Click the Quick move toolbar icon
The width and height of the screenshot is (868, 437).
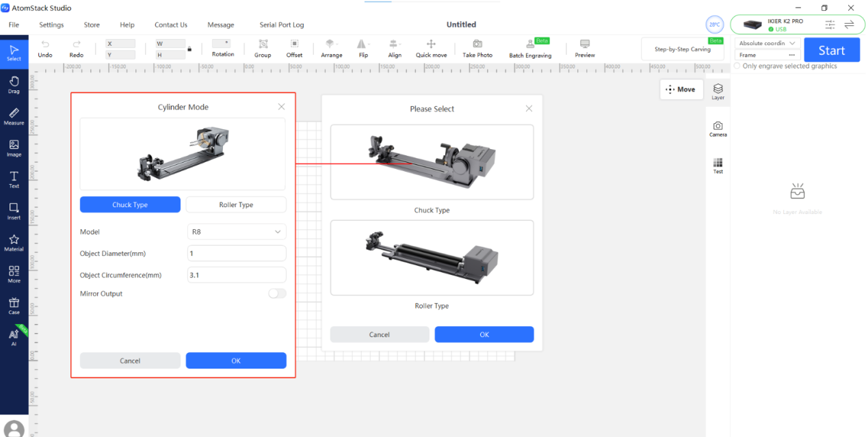pos(431,44)
